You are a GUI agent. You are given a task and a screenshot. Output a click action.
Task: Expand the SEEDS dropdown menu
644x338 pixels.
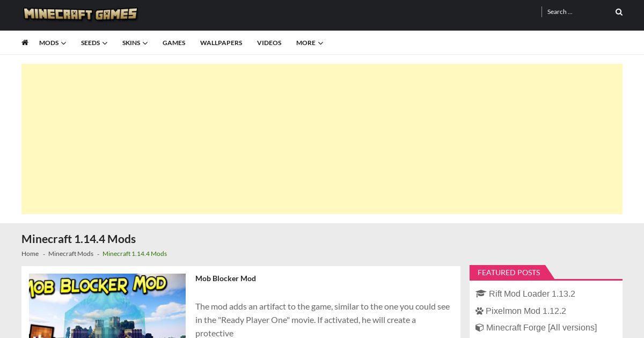[94, 43]
